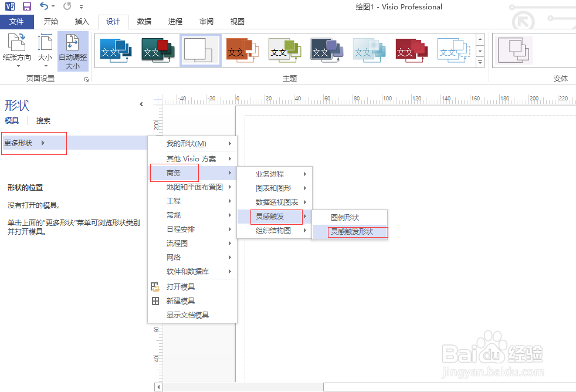Open the 大小 page size button

(x=45, y=50)
